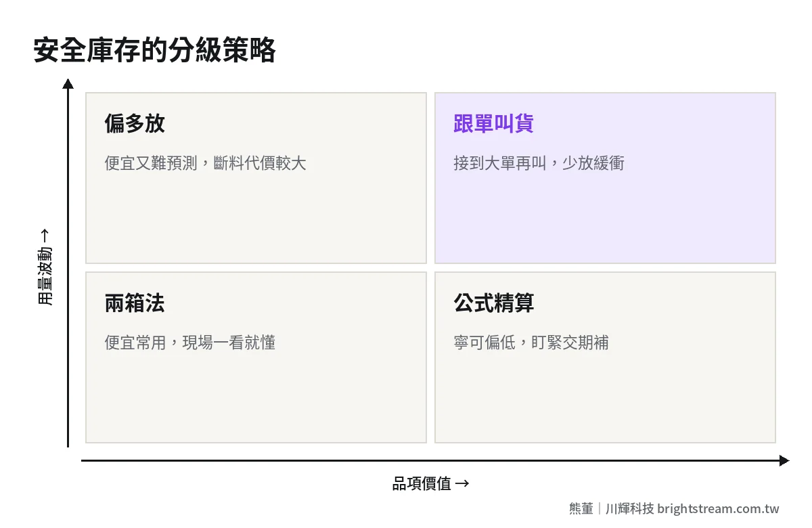Image resolution: width=812 pixels, height=528 pixels.
Task: Select the purple 跟單叫貨 heading
Action: coord(493,124)
